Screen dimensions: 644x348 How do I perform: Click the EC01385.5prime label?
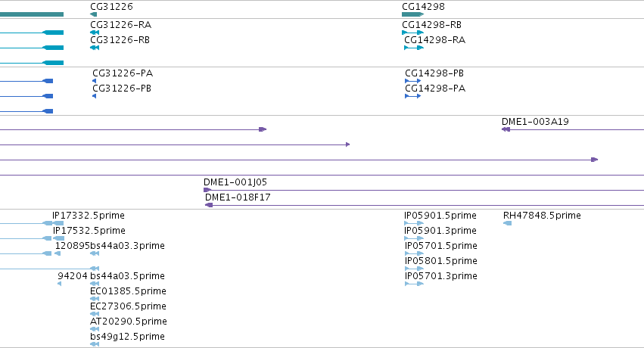point(128,291)
